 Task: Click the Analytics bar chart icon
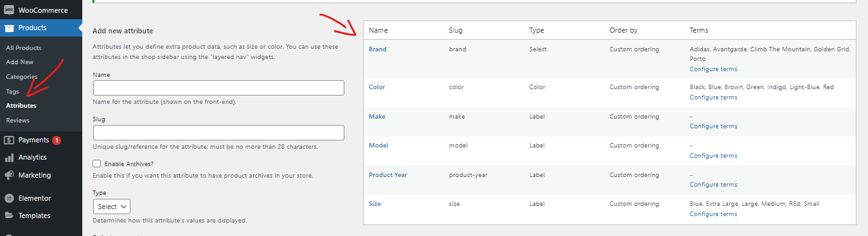[10, 158]
